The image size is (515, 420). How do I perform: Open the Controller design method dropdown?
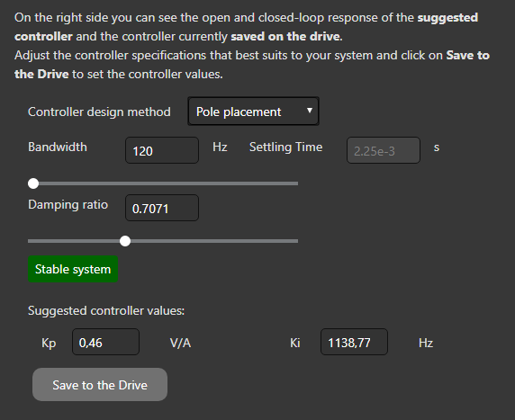[x=253, y=112]
